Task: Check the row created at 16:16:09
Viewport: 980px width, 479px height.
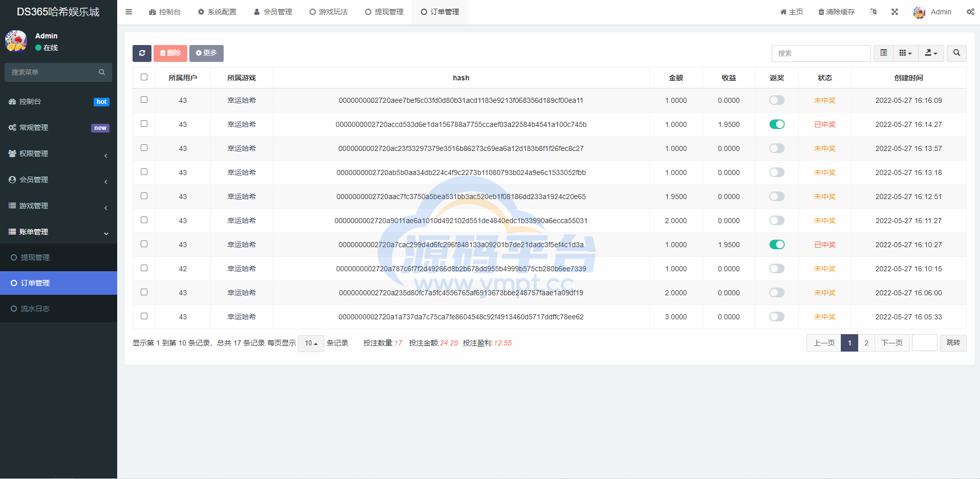Action: click(144, 100)
